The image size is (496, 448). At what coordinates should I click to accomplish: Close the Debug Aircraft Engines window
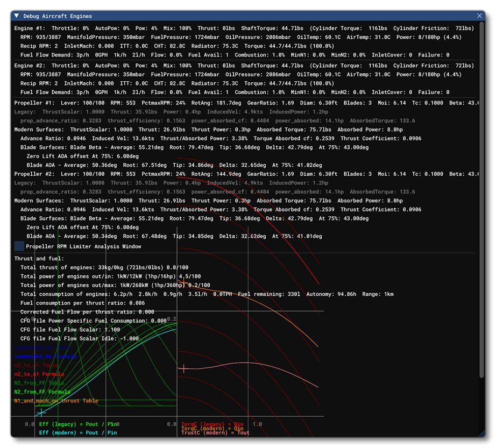[479, 16]
